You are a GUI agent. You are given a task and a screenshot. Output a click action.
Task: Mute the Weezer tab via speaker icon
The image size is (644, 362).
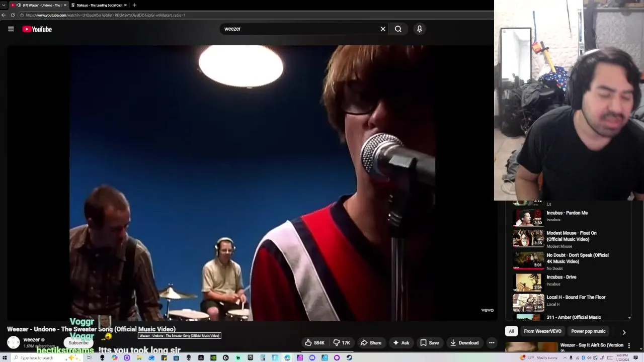point(19,5)
